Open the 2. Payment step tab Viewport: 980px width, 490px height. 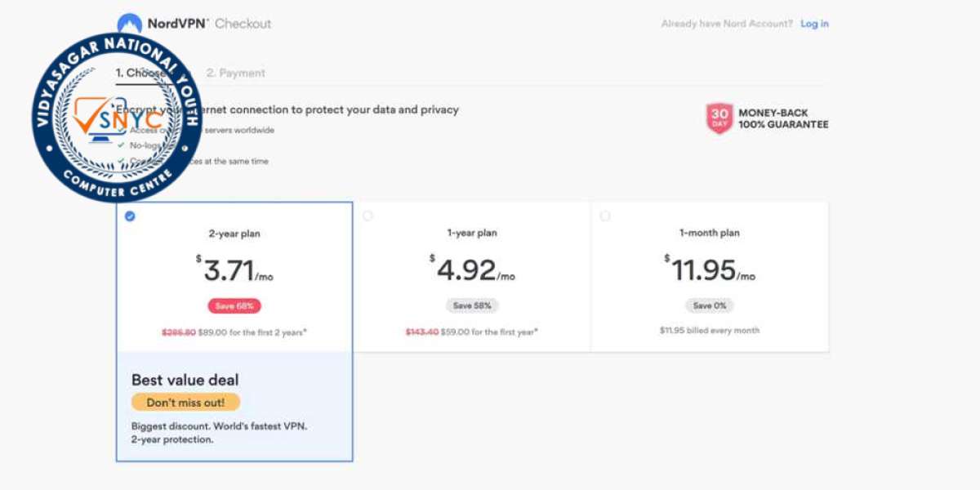click(235, 73)
